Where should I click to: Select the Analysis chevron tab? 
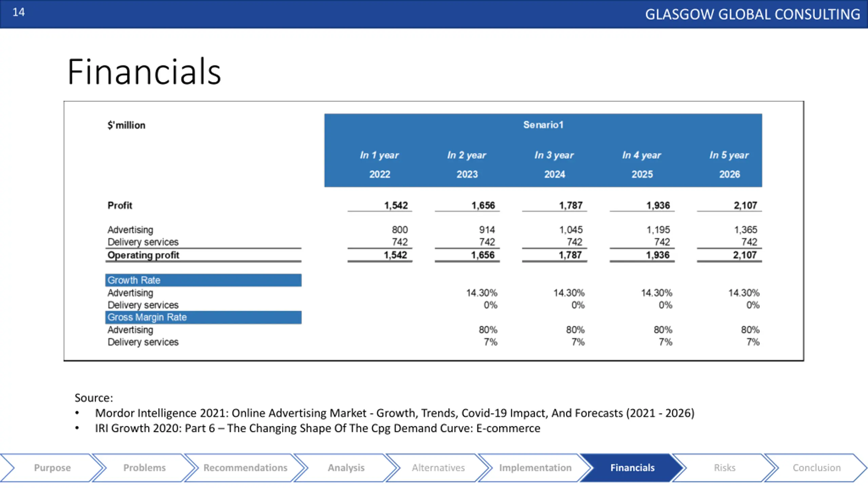[346, 468]
